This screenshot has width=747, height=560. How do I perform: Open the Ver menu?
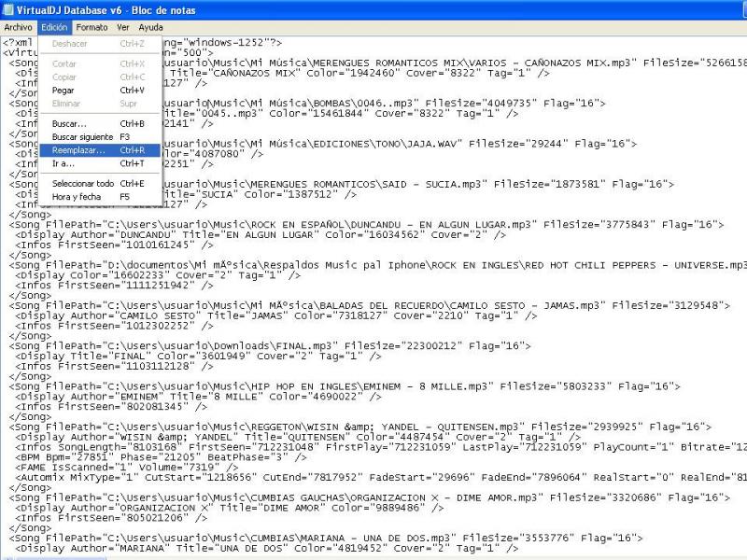coord(123,28)
